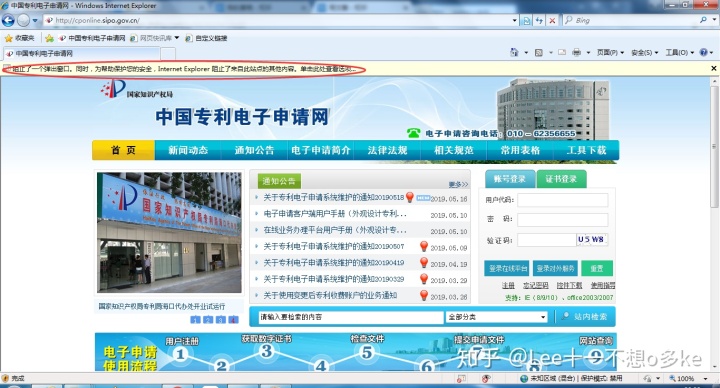Screen dimensions: 720x388
Task: Click the 站内检索 search button
Action: [585, 317]
